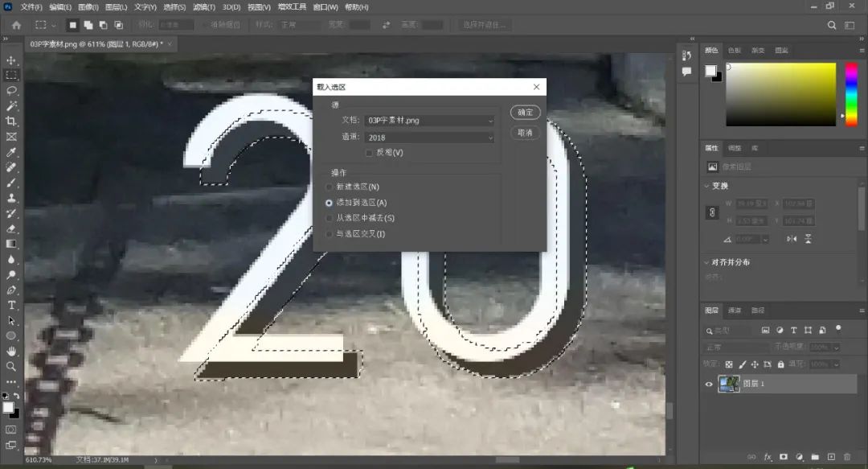Select the Lasso tool
Image resolution: width=868 pixels, height=469 pixels.
point(11,91)
